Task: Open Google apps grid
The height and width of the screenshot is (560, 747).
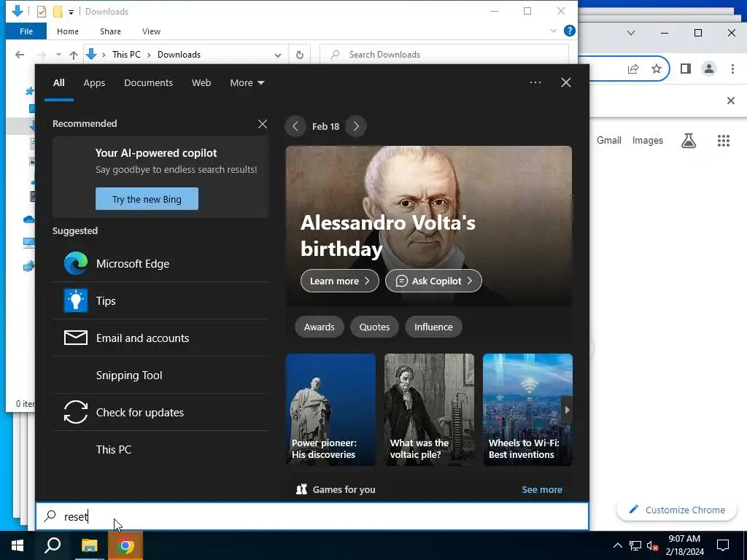Action: click(x=723, y=141)
